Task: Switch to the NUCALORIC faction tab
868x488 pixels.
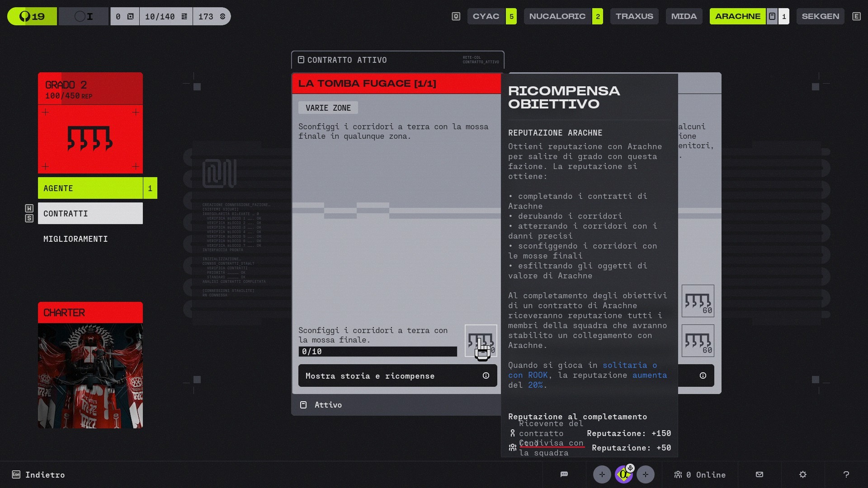Action: pyautogui.click(x=557, y=16)
